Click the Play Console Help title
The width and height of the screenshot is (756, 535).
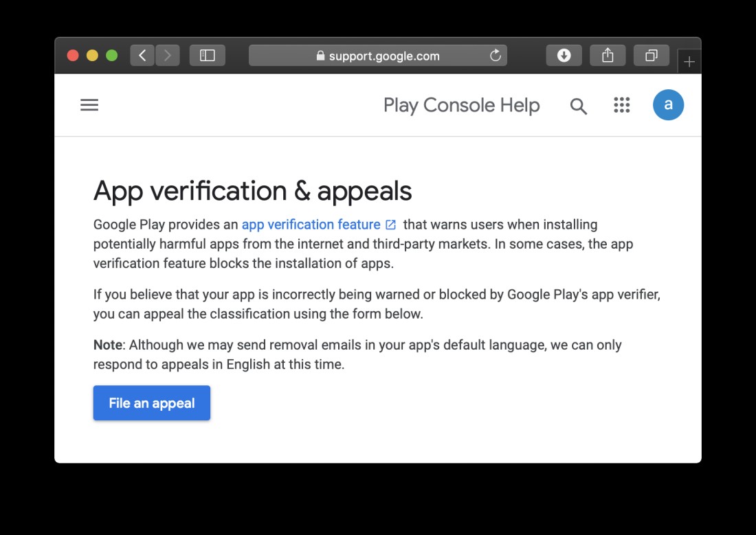click(x=461, y=105)
